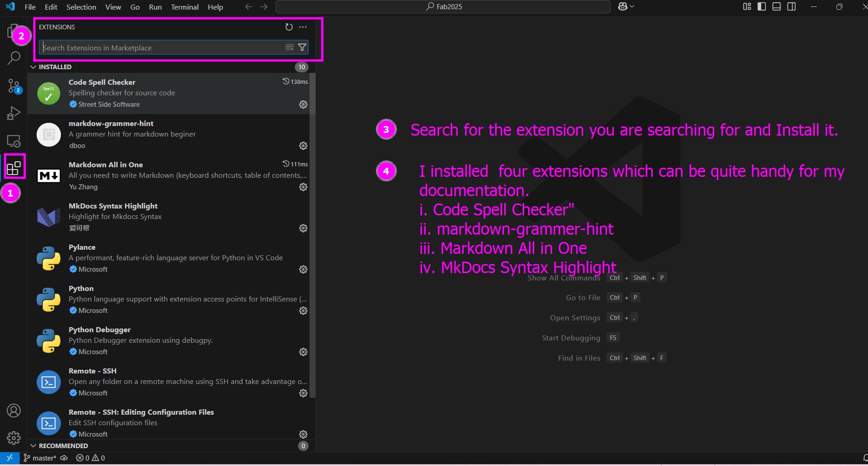Open Customize Layout button
This screenshot has height=466, width=868.
pos(747,6)
